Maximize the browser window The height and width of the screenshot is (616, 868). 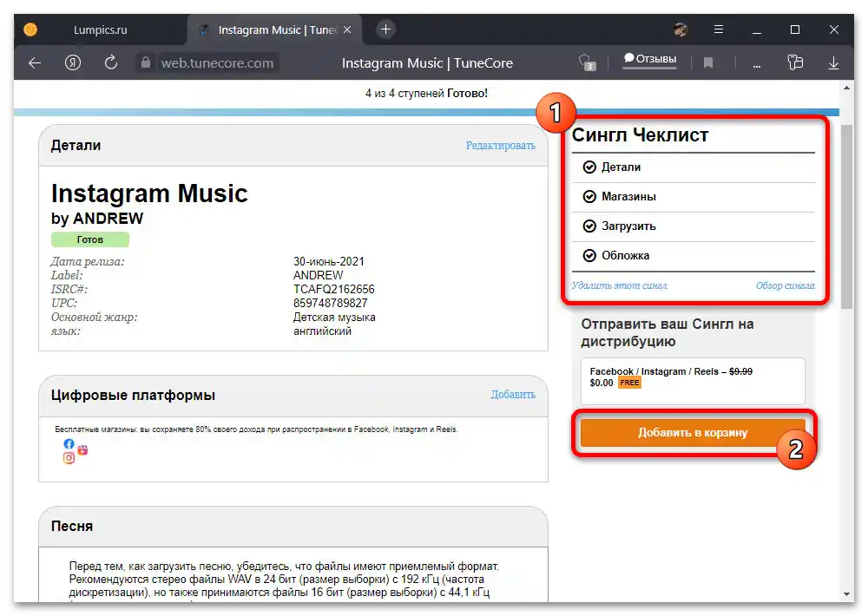(795, 29)
